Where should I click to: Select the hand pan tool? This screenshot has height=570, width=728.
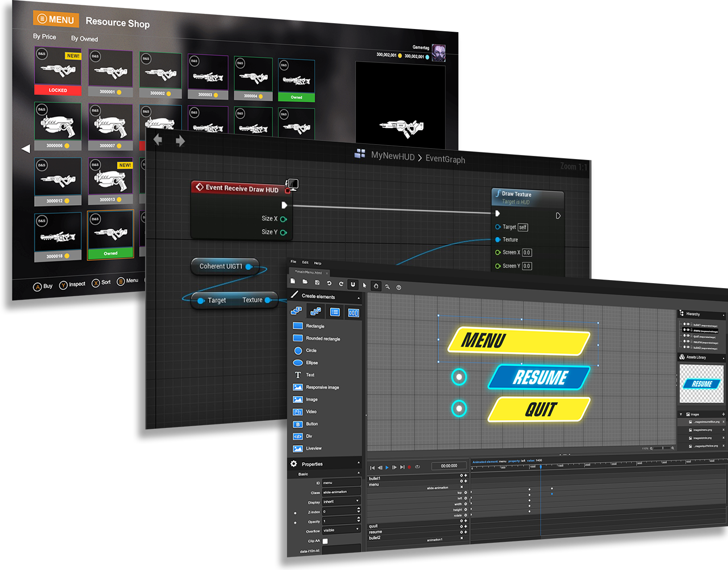[x=376, y=286]
